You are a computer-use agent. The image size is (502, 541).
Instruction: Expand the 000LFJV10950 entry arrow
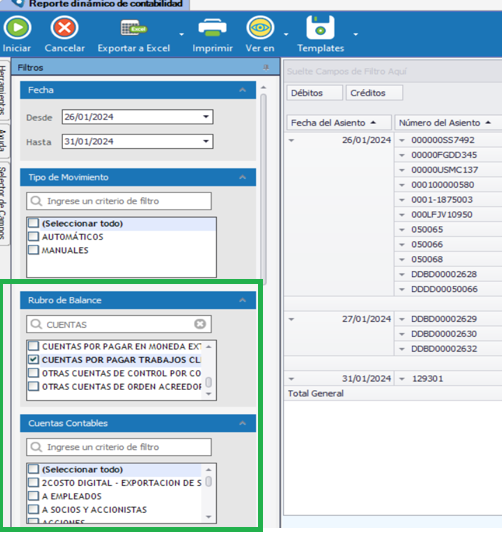[x=402, y=215]
